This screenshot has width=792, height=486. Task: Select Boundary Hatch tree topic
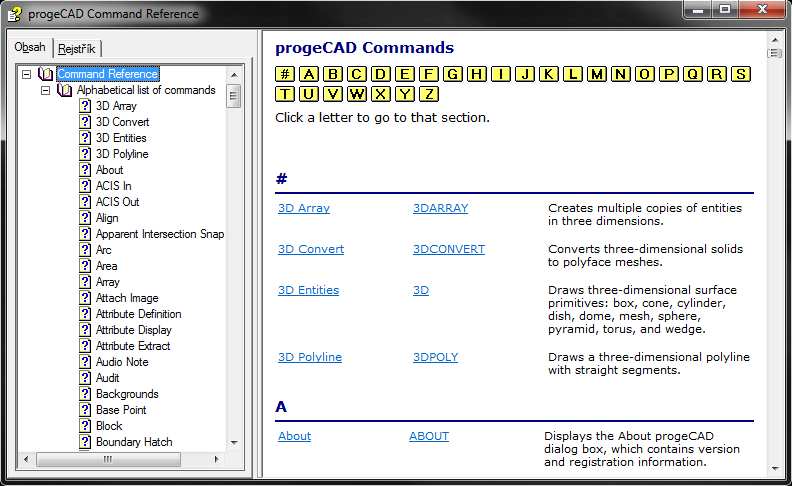(x=134, y=442)
